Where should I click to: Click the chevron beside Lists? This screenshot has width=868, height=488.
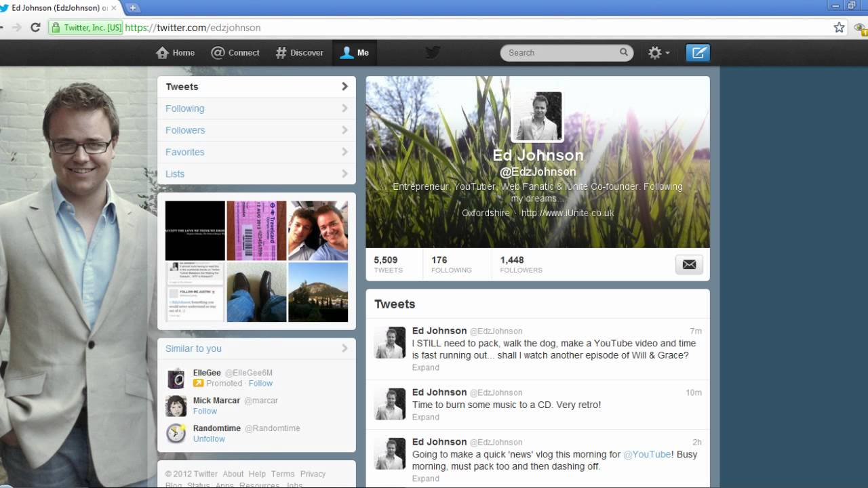[x=344, y=174]
